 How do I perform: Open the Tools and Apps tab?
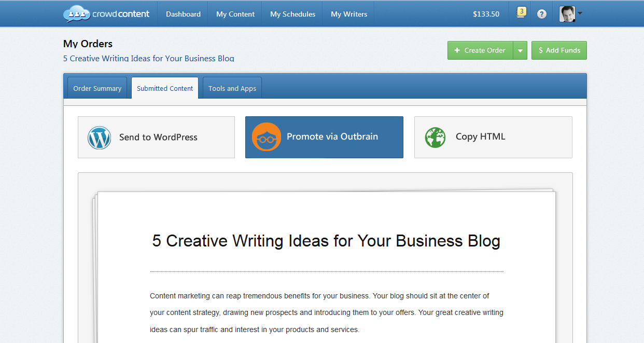click(231, 88)
